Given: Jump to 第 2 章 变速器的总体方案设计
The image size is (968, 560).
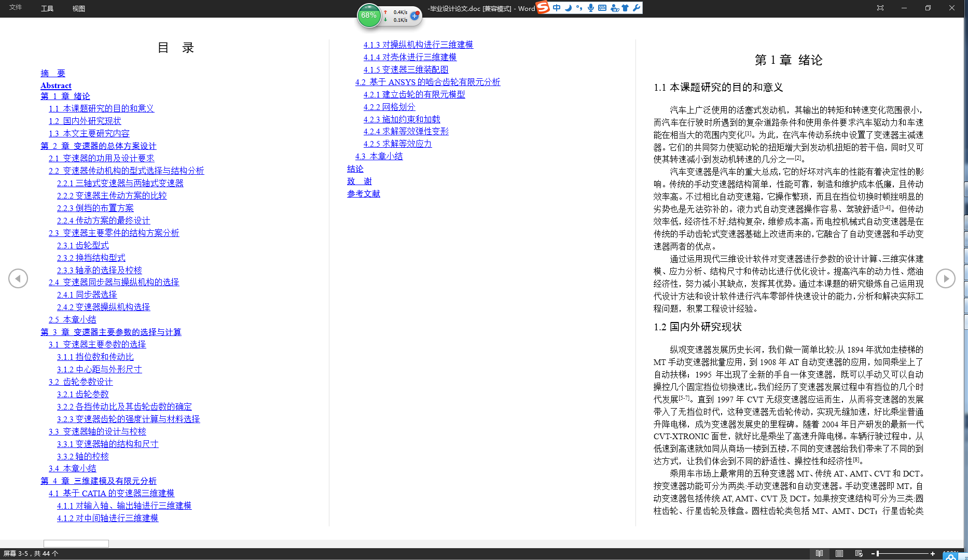Looking at the screenshot, I should (99, 146).
